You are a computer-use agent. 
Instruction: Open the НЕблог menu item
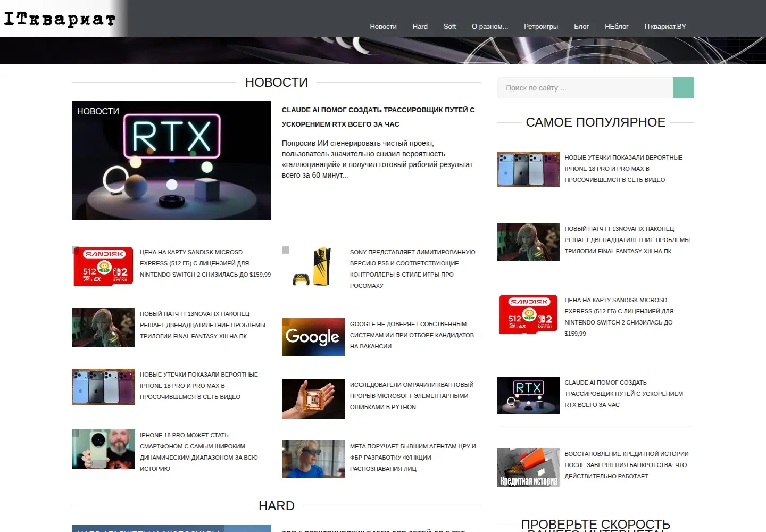(x=616, y=26)
